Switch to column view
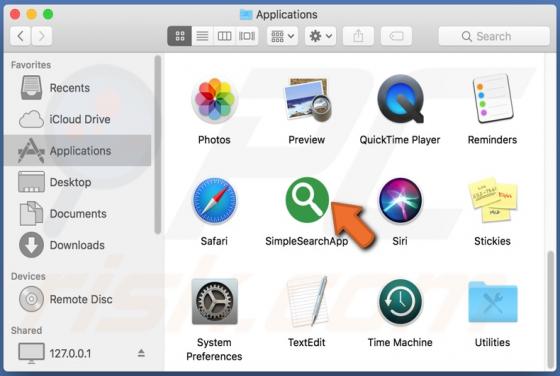The width and height of the screenshot is (560, 376). coord(224,36)
